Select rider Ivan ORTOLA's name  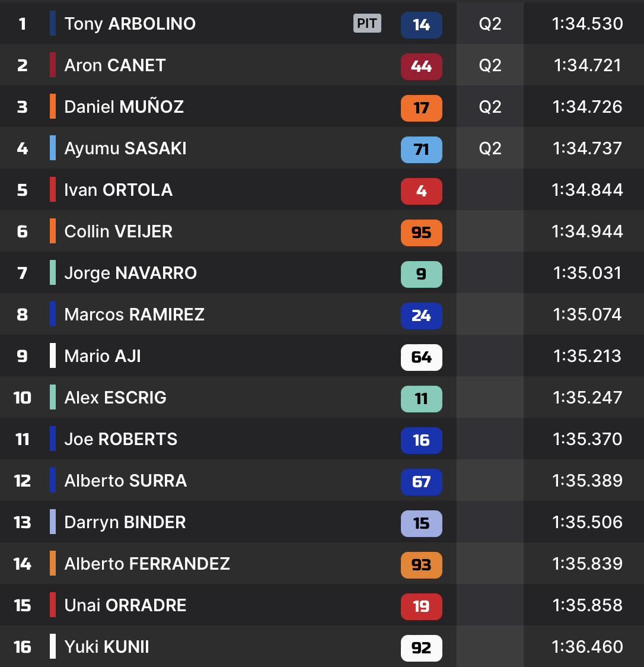pos(119,190)
